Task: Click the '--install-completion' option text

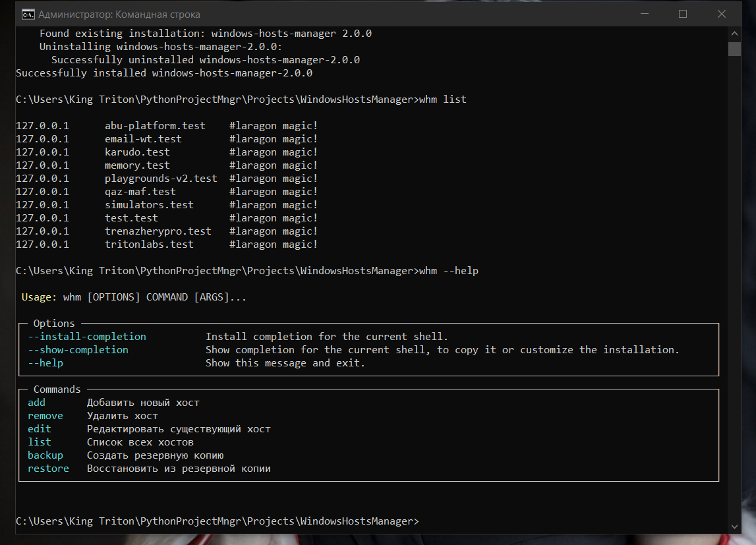Action: point(87,337)
